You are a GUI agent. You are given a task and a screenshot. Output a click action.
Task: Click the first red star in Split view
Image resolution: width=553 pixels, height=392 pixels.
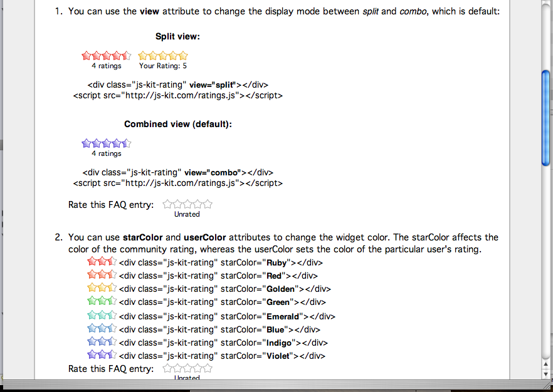point(87,56)
